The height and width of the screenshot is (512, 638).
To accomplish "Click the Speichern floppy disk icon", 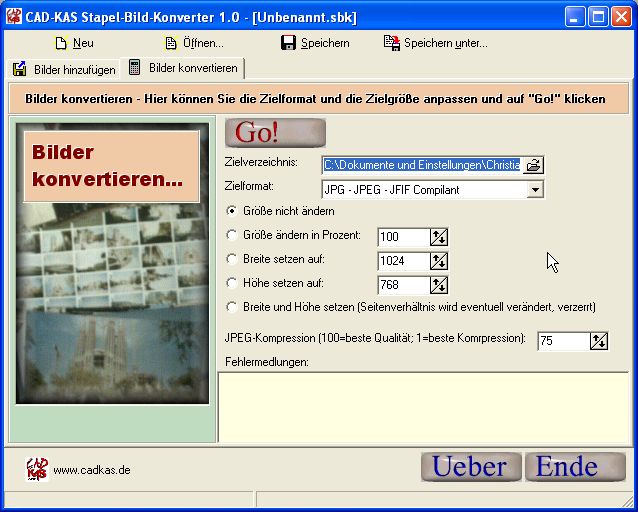I will [288, 43].
